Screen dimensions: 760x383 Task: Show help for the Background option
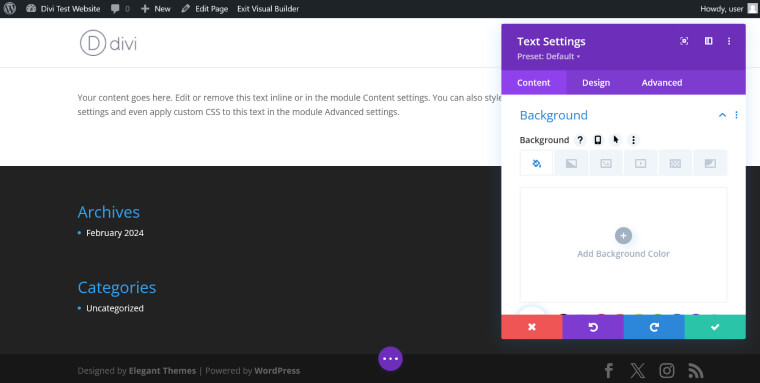pyautogui.click(x=580, y=140)
